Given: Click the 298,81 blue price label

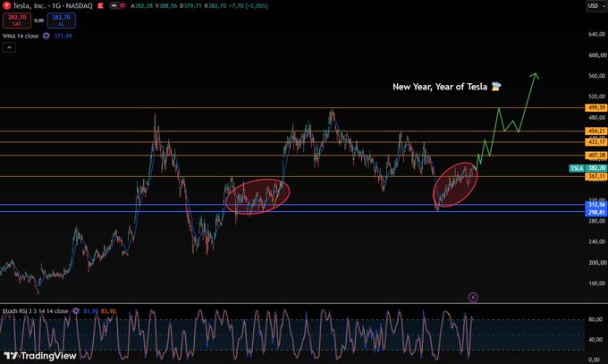Looking at the screenshot, I should tap(596, 212).
